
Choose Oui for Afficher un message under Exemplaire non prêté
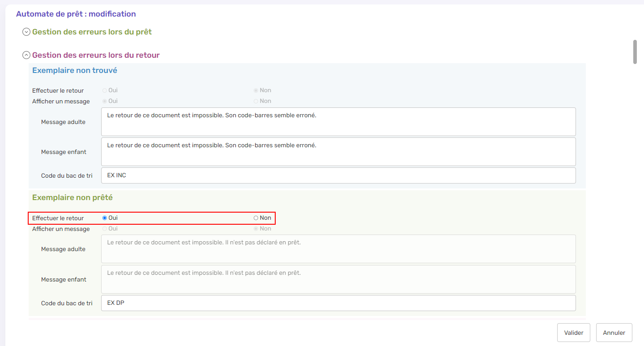tap(105, 229)
